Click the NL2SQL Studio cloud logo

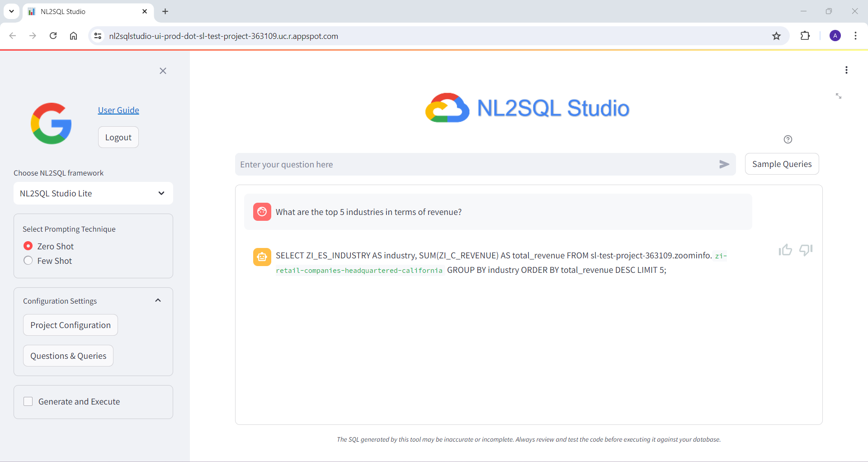pos(527,108)
